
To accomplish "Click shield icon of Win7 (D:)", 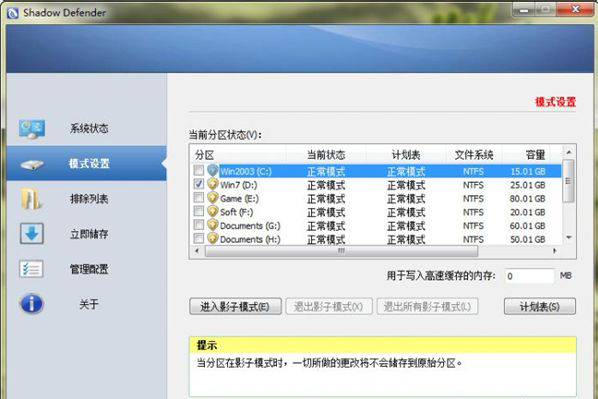I will pyautogui.click(x=213, y=184).
